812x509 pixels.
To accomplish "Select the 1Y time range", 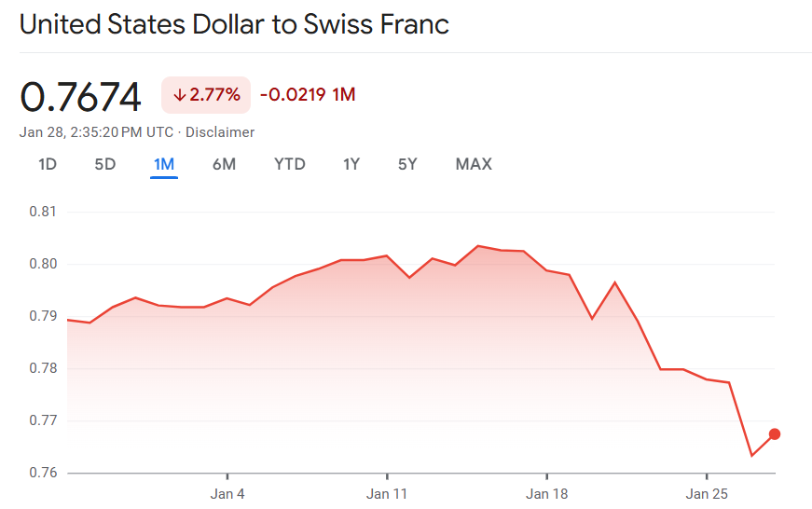I will point(351,165).
